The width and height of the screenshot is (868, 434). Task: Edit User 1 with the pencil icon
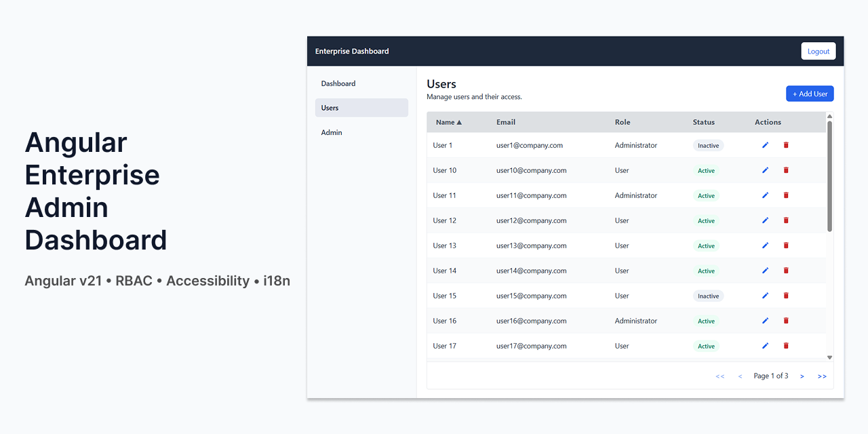(765, 144)
